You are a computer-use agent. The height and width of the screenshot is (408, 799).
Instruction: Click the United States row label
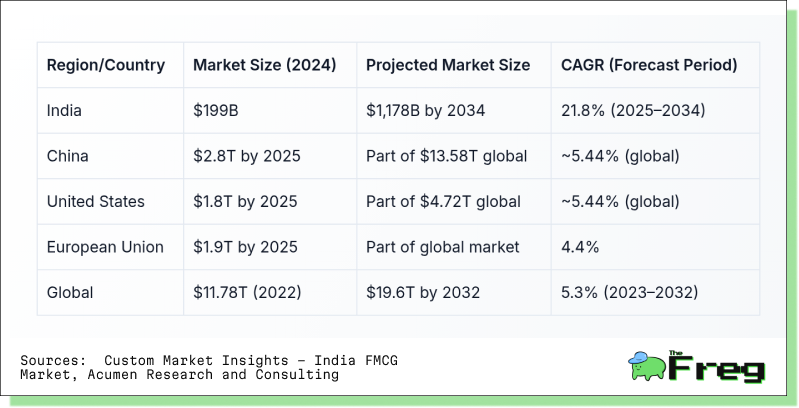pyautogui.click(x=96, y=202)
